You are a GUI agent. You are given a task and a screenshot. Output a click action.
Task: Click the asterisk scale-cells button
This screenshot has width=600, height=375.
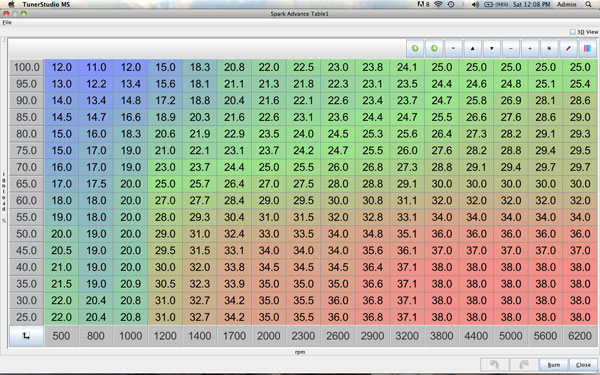(x=549, y=49)
